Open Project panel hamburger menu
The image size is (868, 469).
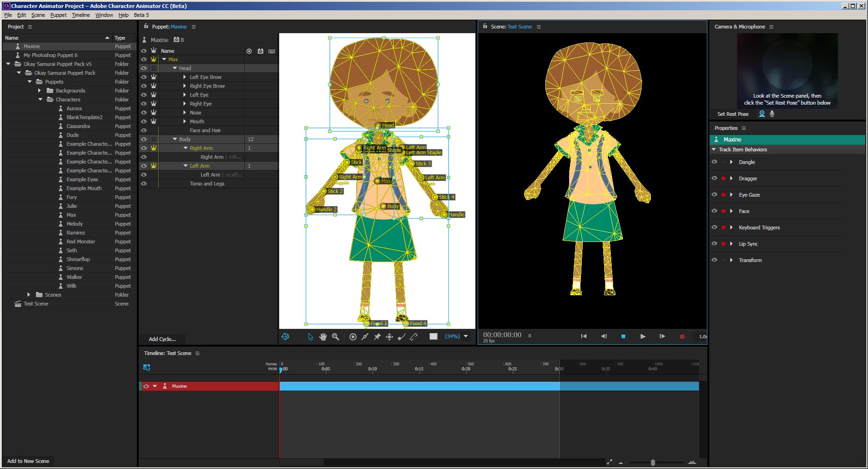30,27
